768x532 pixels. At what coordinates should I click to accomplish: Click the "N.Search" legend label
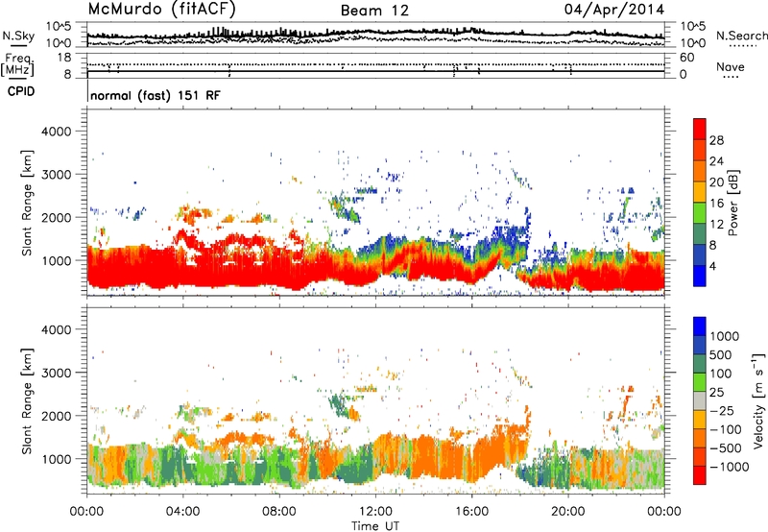pos(741,36)
